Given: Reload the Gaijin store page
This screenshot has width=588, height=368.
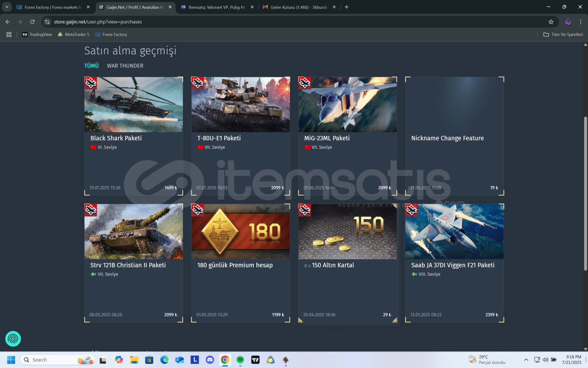Looking at the screenshot, I should (x=32, y=22).
